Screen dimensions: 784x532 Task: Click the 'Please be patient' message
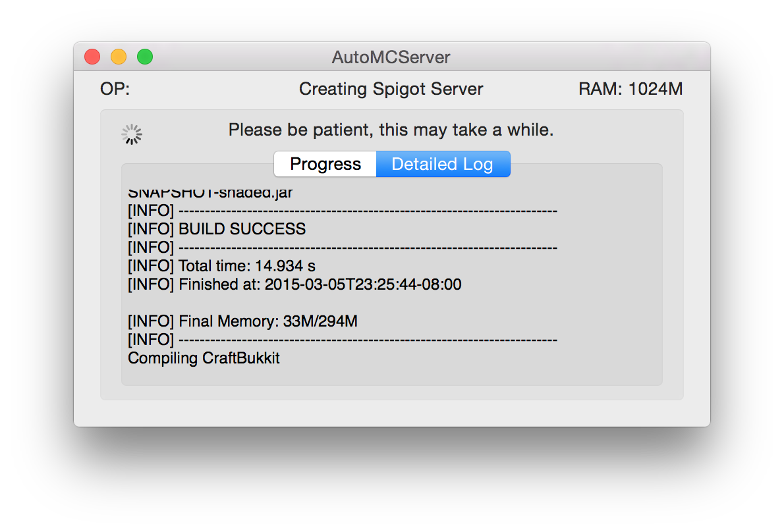click(391, 130)
